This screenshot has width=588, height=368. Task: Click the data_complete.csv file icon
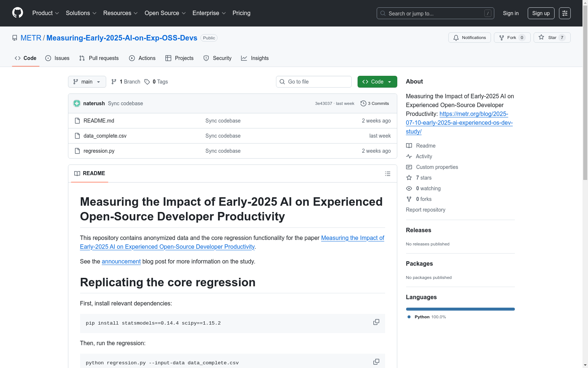click(77, 136)
